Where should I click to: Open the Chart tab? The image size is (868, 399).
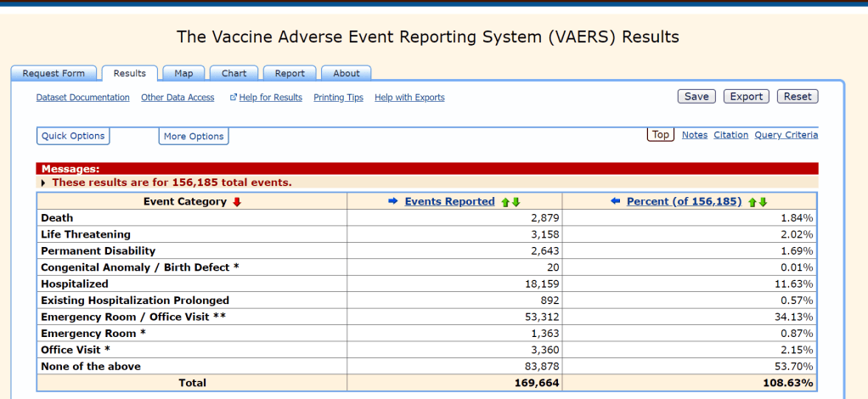[x=234, y=74]
